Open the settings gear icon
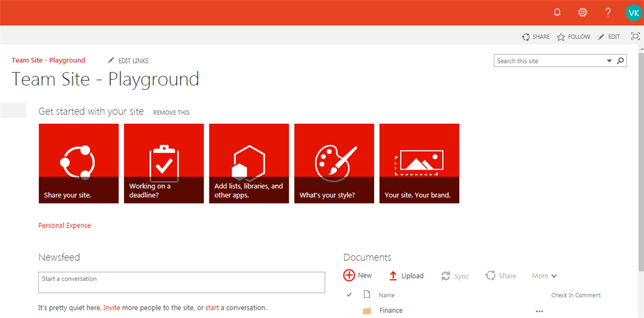The height and width of the screenshot is (318, 644). pos(582,13)
